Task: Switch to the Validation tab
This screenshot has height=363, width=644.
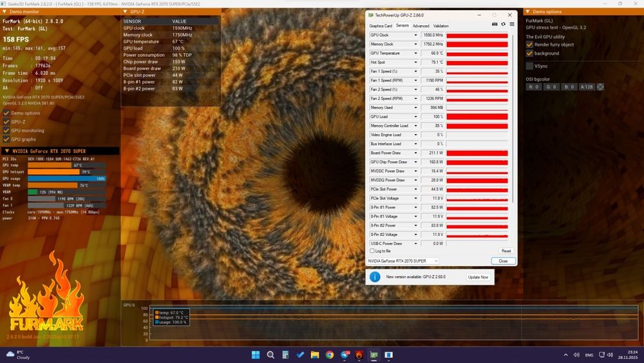Action: (441, 26)
